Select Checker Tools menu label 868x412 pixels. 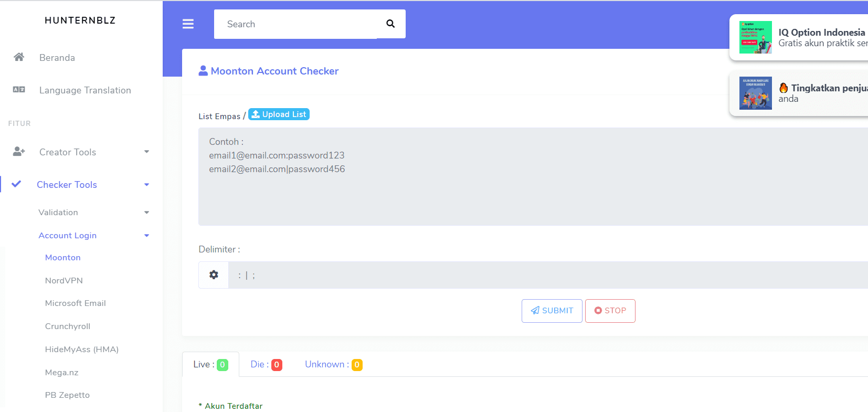tap(67, 185)
